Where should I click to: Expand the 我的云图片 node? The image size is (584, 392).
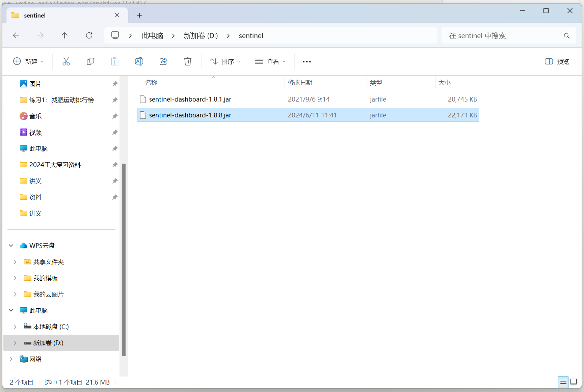(15, 294)
